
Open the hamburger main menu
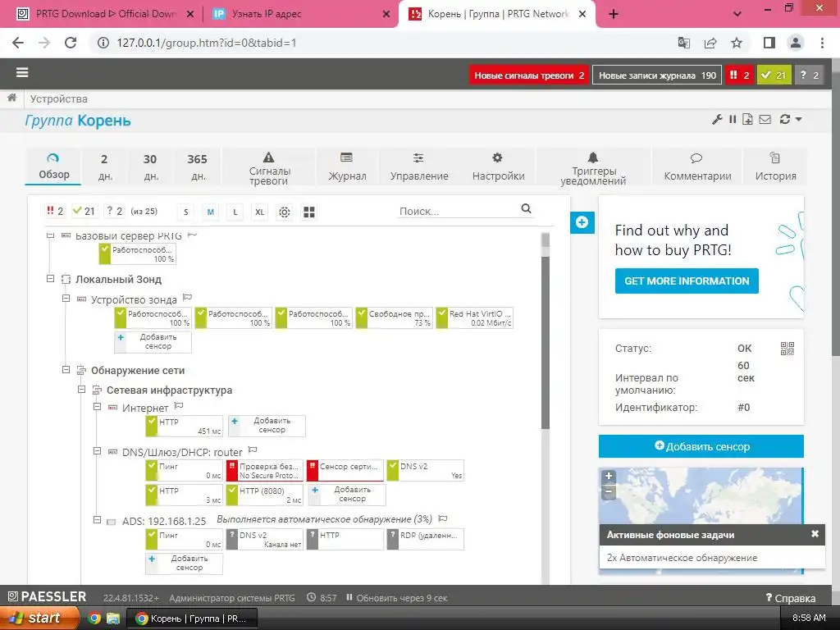pyautogui.click(x=22, y=73)
